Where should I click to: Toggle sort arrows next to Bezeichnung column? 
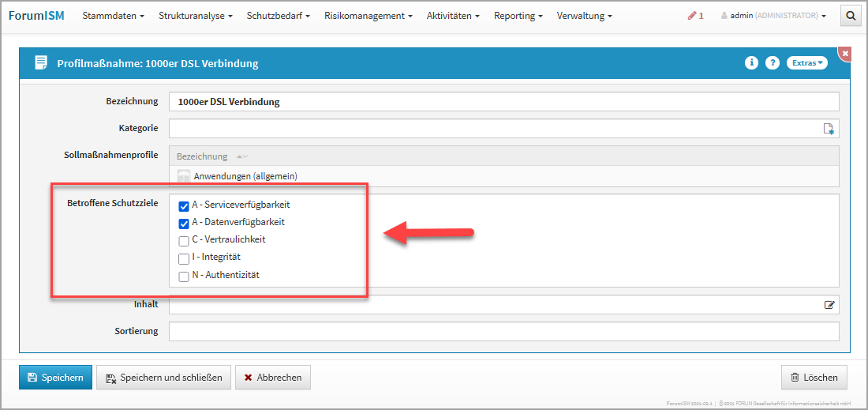[x=242, y=156]
